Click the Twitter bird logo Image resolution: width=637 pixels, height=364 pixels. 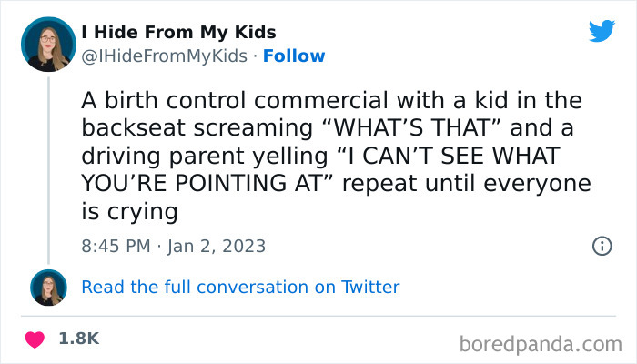(x=602, y=31)
